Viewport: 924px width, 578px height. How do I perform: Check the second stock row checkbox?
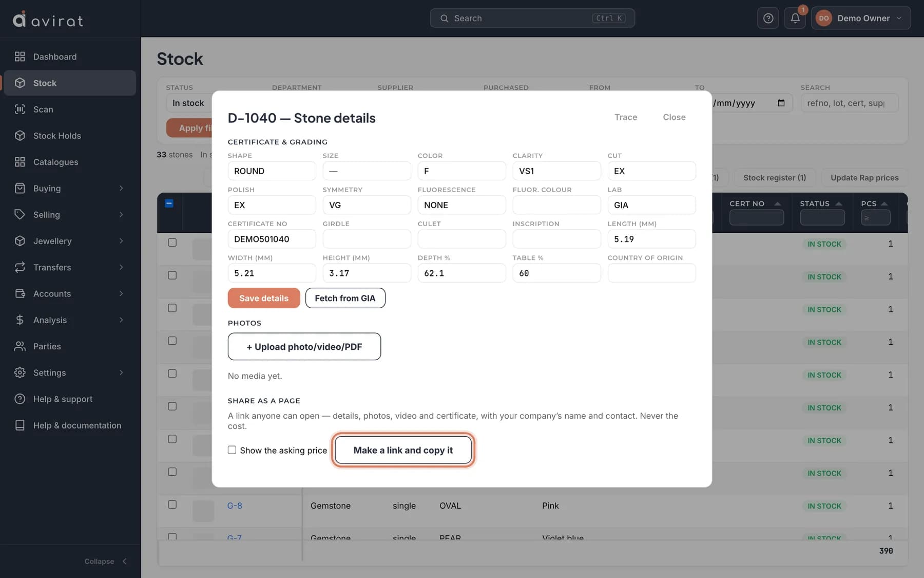pos(172,275)
